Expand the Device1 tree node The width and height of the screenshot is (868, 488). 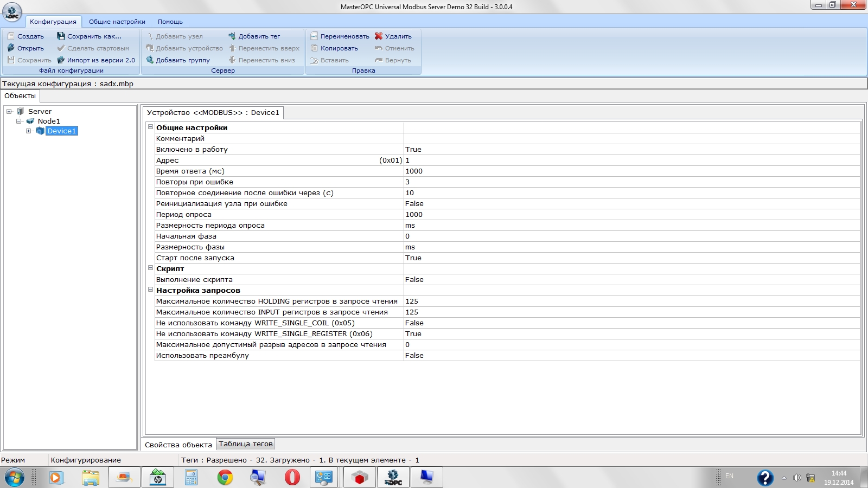point(29,131)
